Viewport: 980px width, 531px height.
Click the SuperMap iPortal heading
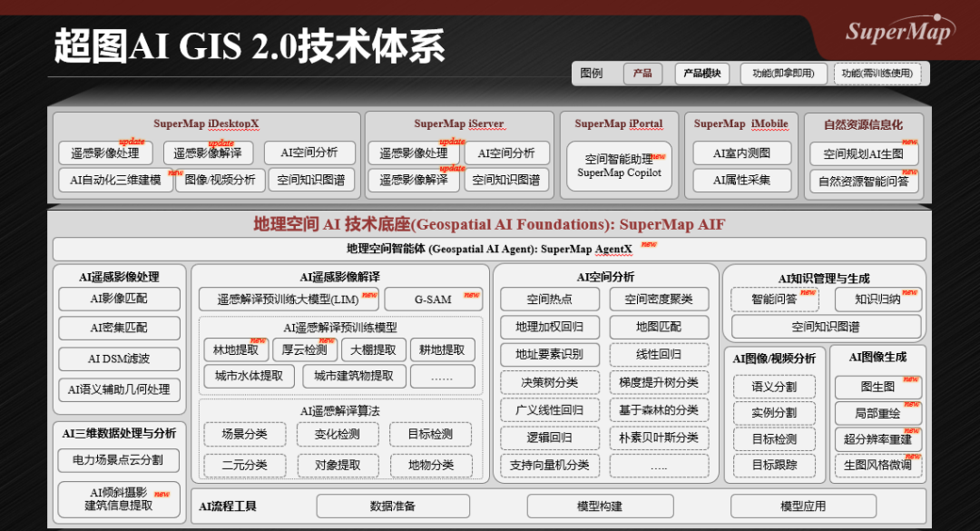pos(619,123)
